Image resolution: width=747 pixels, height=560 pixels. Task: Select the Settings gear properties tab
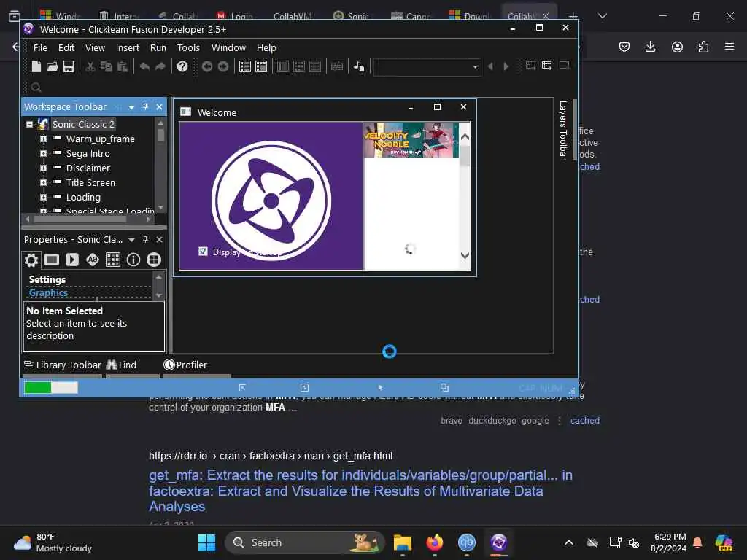[x=31, y=260]
